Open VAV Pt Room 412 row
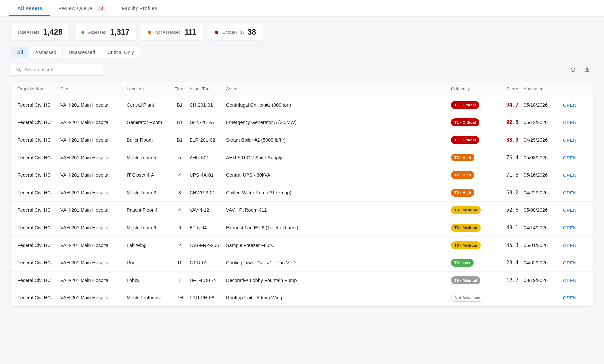The width and height of the screenshot is (604, 364). pyautogui.click(x=570, y=210)
